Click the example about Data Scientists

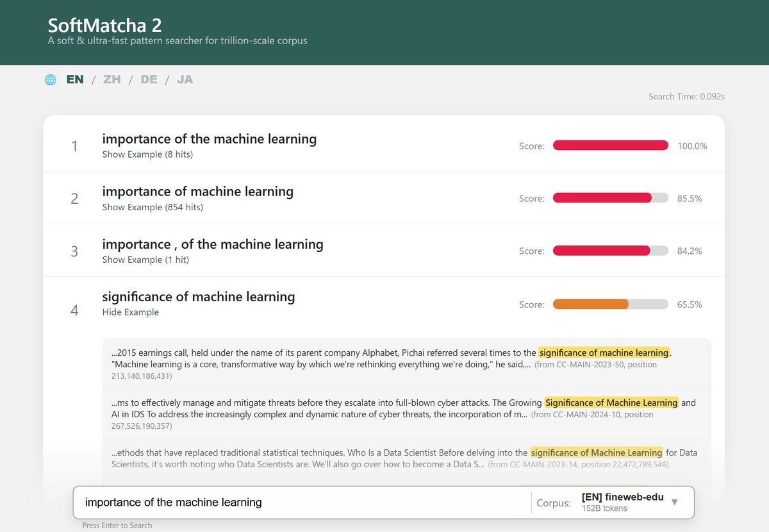click(x=406, y=458)
